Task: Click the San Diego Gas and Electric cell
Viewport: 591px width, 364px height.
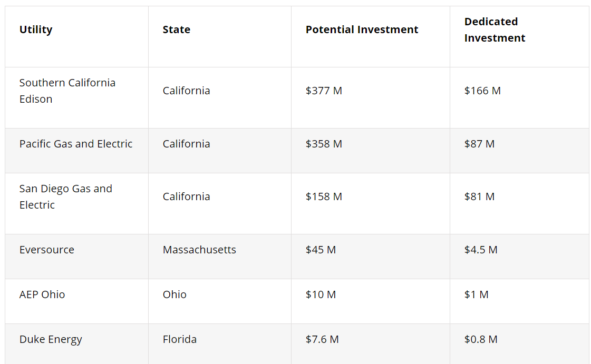Action: coord(65,196)
